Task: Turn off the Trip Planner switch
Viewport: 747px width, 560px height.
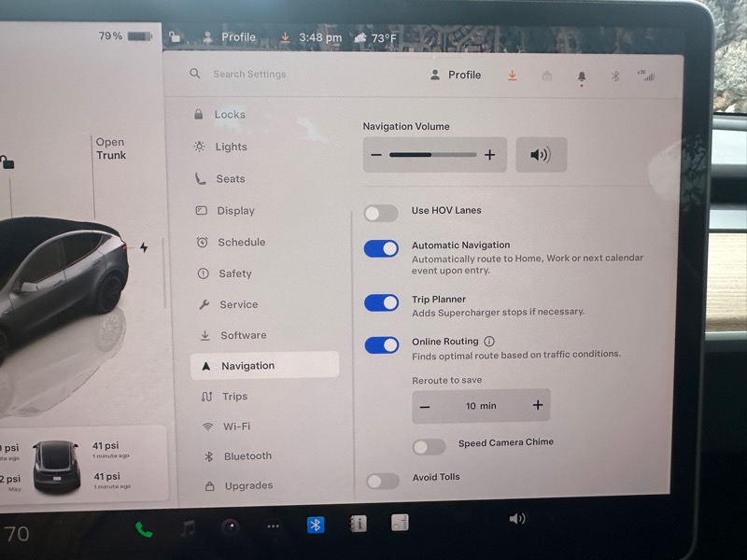Action: pyautogui.click(x=381, y=302)
